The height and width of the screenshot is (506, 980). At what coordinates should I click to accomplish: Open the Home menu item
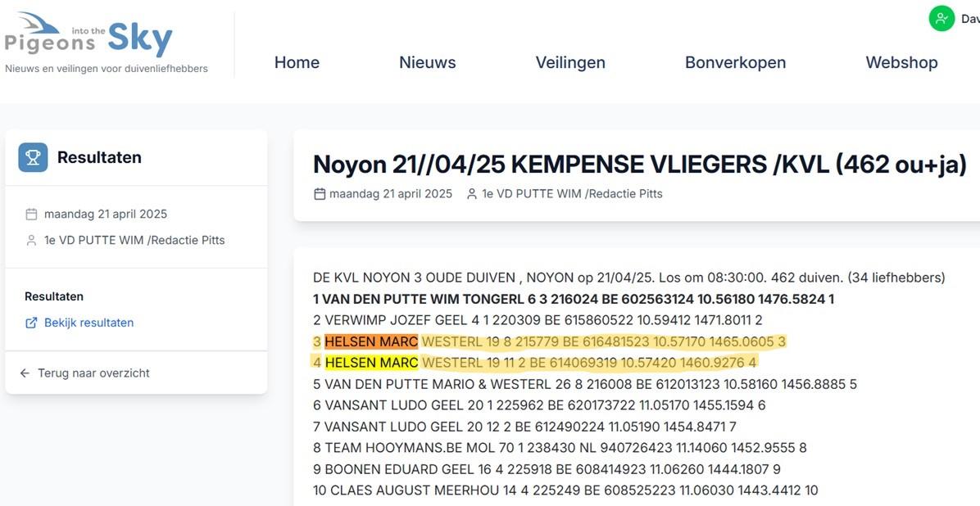pyautogui.click(x=297, y=61)
